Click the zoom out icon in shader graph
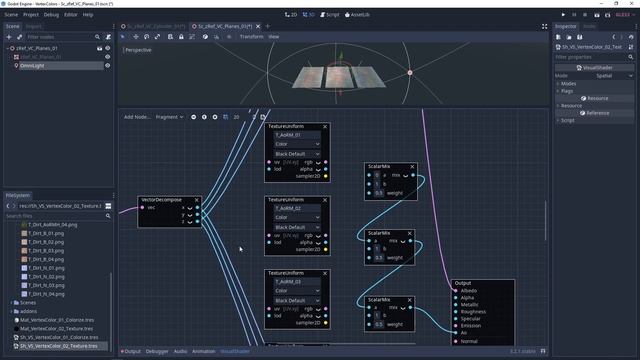The image size is (640, 360). pyautogui.click(x=193, y=117)
